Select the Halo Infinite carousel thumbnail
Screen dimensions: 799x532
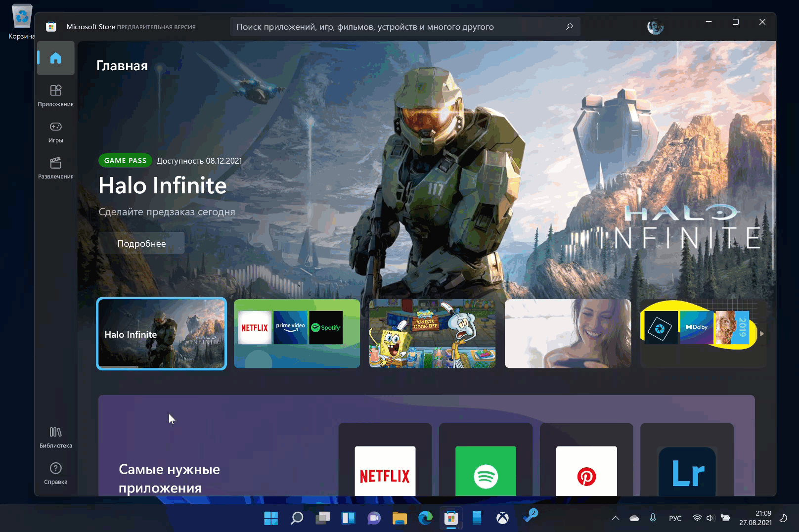click(x=162, y=334)
